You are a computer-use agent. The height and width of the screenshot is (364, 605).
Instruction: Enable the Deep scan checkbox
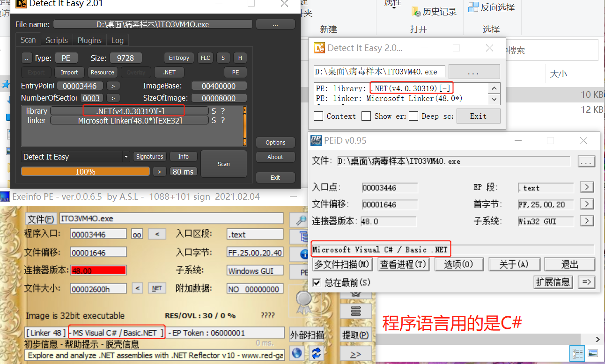click(x=413, y=116)
